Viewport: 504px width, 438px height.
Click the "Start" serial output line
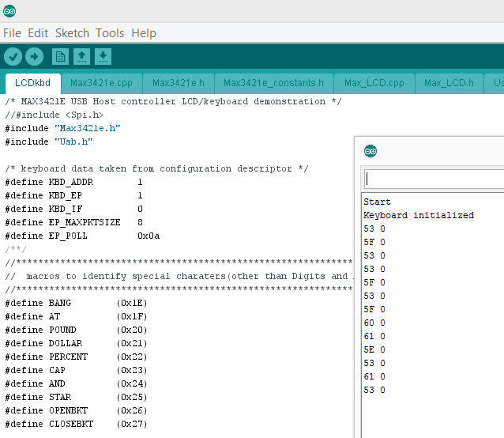(x=377, y=202)
